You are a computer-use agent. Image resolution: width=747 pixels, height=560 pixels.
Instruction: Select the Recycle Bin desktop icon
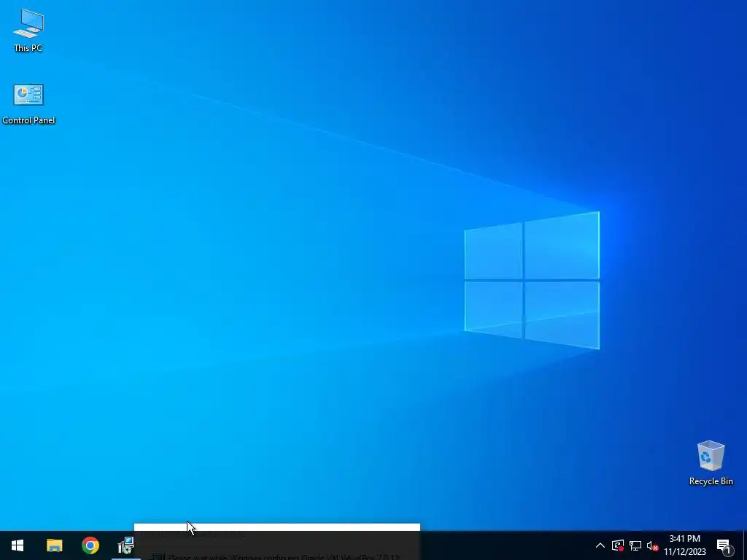pyautogui.click(x=711, y=463)
